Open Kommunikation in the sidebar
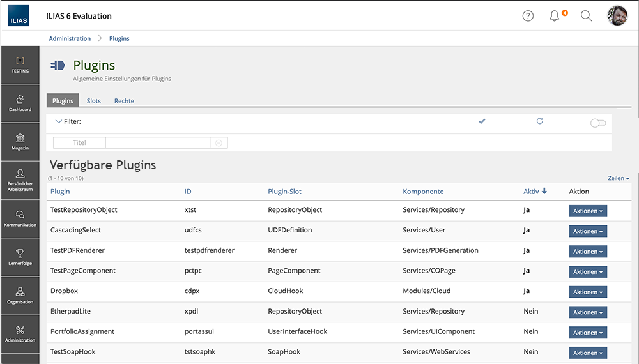 [20, 218]
